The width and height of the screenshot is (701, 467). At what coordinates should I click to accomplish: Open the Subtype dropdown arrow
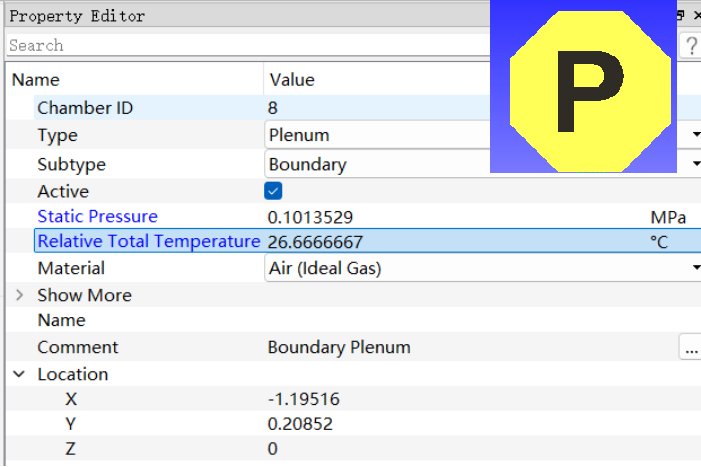click(695, 164)
